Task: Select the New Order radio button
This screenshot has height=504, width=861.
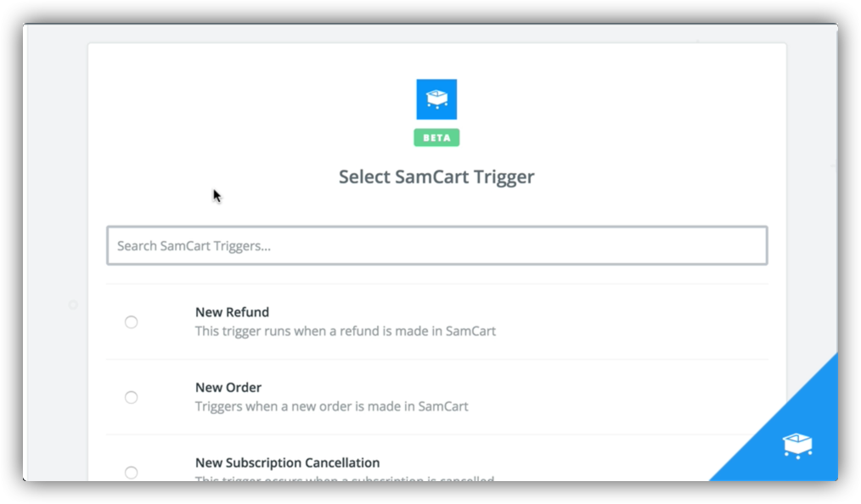Action: (131, 397)
